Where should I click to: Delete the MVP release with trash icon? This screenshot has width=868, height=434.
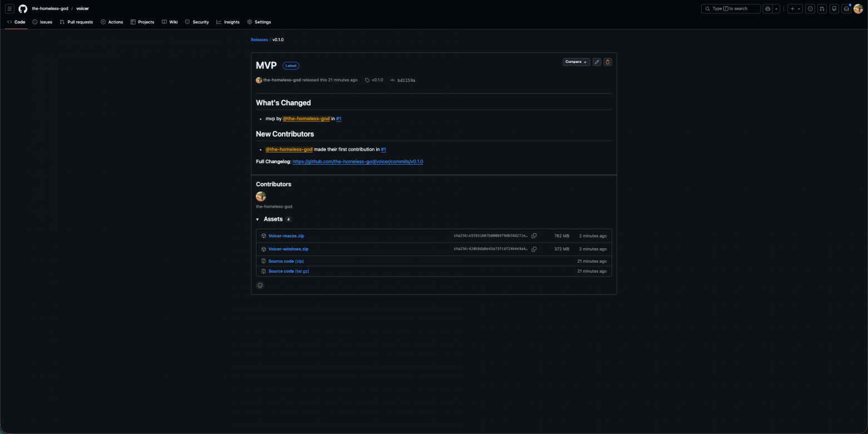click(608, 62)
